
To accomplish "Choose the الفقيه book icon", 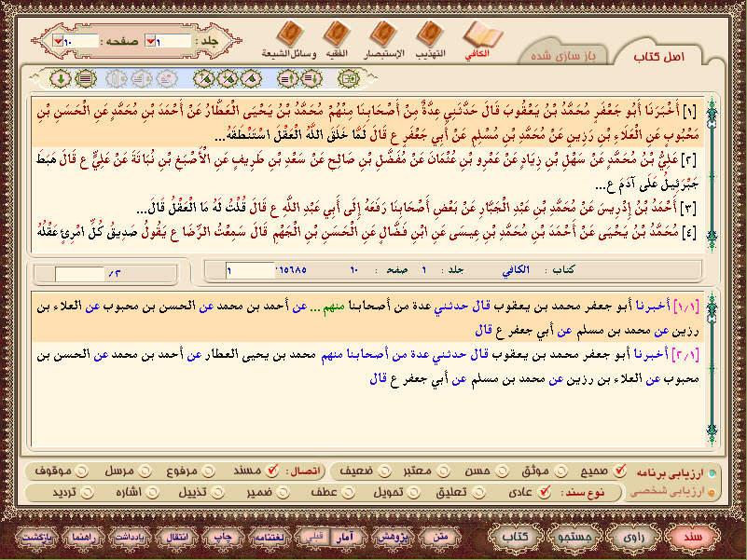I will (336, 37).
